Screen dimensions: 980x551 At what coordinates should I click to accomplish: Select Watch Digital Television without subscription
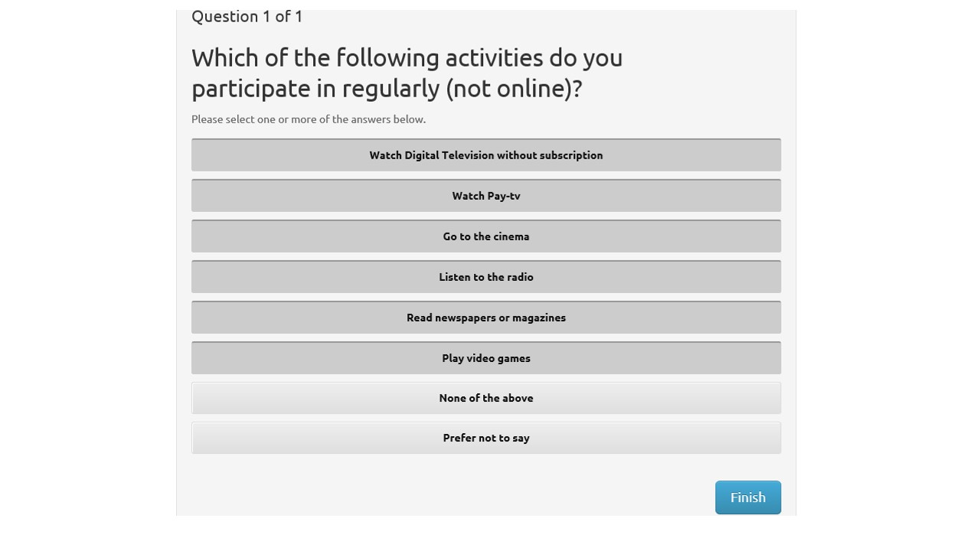[485, 155]
